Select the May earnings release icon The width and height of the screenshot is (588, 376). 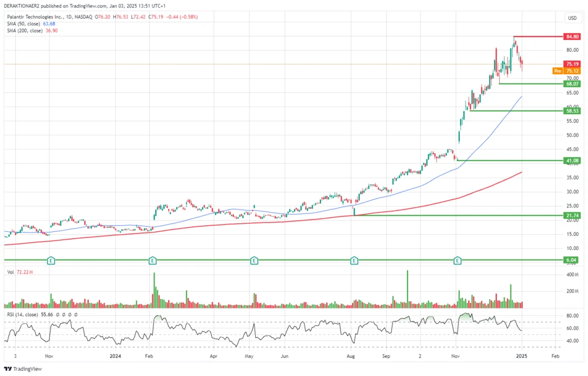253,260
